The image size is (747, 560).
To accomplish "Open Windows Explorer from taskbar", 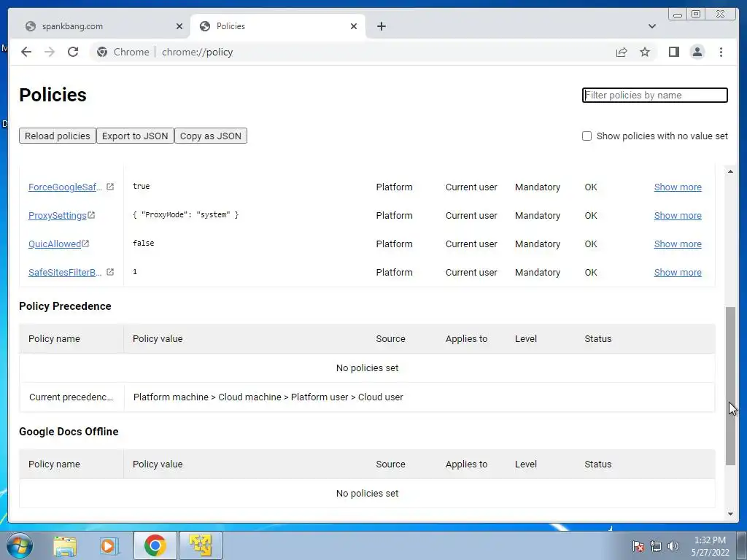I will click(x=65, y=545).
